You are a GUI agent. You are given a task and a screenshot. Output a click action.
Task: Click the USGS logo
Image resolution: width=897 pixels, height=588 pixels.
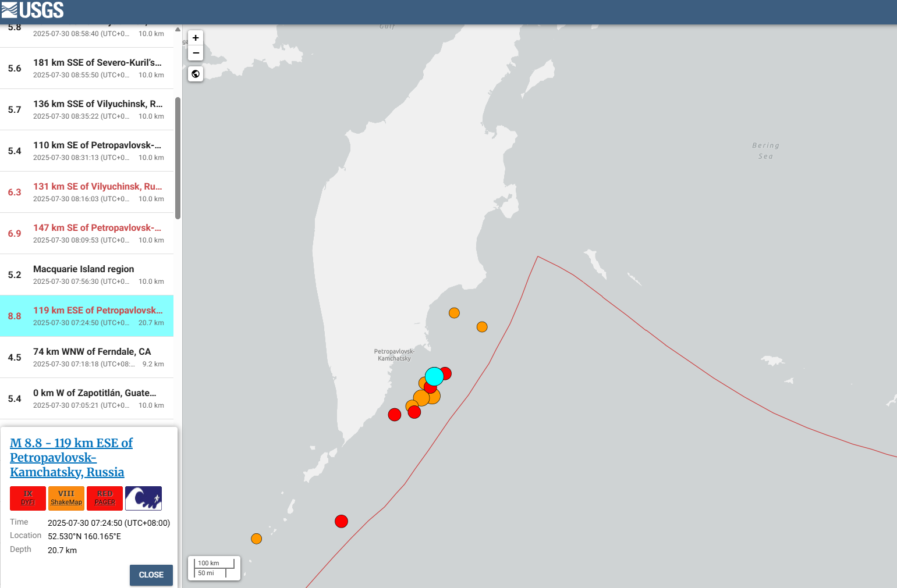[x=33, y=10]
